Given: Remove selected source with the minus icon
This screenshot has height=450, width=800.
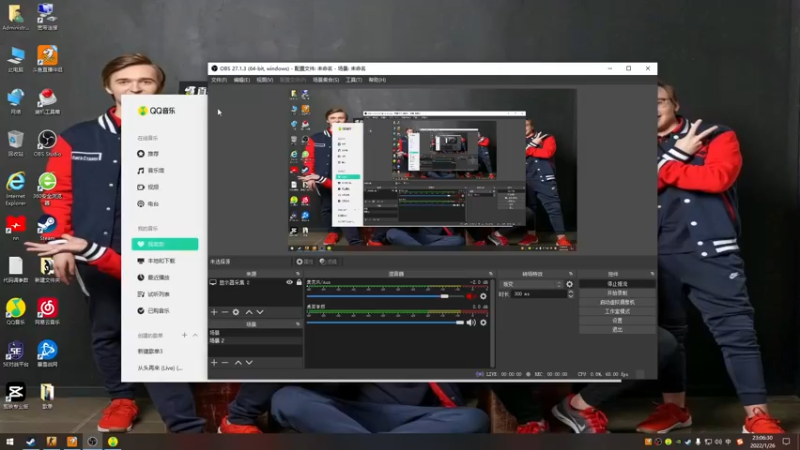Looking at the screenshot, I should (225, 312).
